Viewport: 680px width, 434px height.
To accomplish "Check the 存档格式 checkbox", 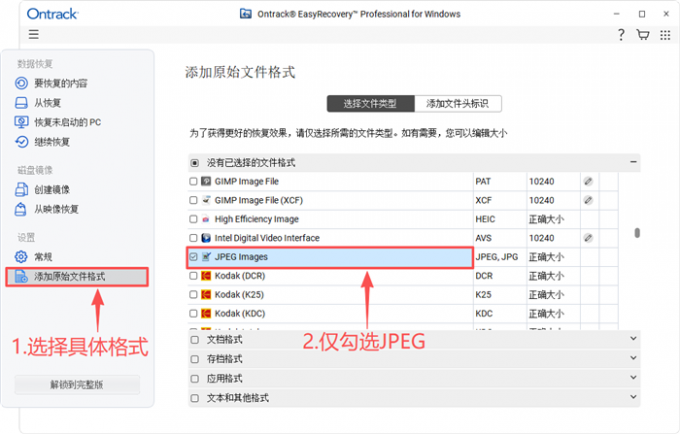I will coord(195,359).
